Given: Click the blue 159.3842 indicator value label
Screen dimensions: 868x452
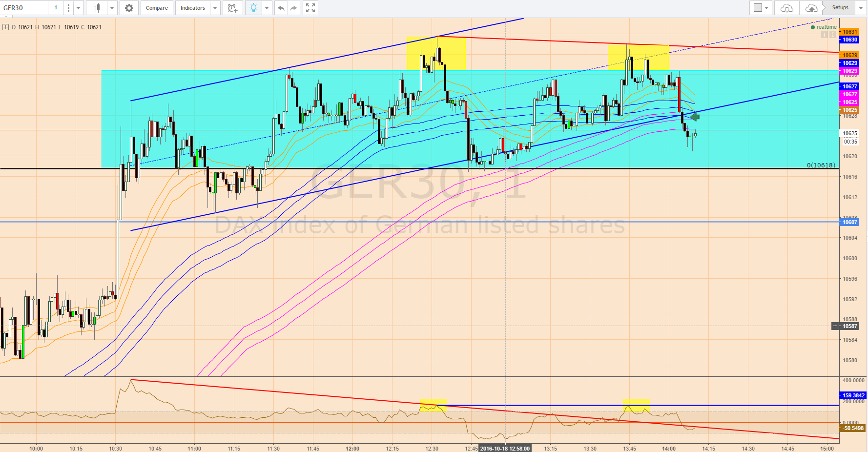Looking at the screenshot, I should [853, 395].
